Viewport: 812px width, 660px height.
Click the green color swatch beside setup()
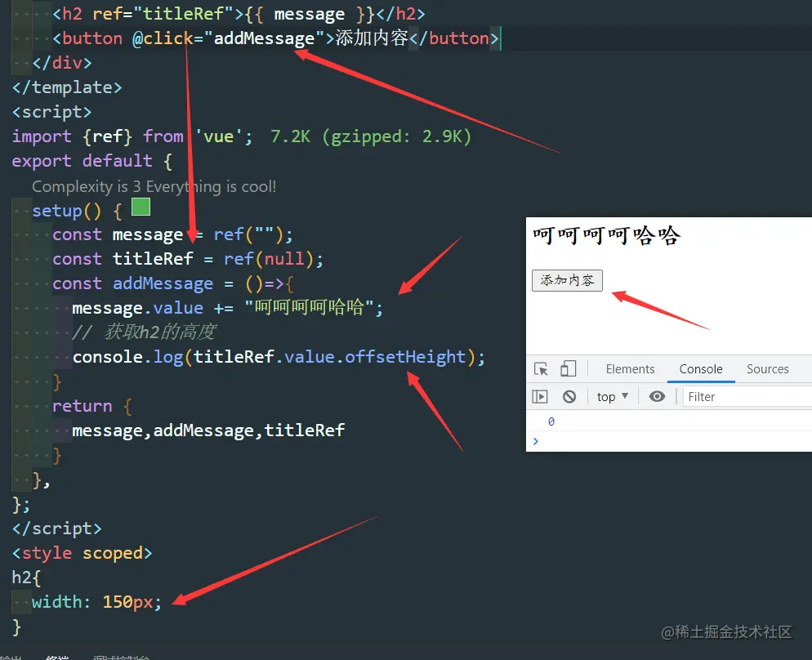[x=141, y=207]
